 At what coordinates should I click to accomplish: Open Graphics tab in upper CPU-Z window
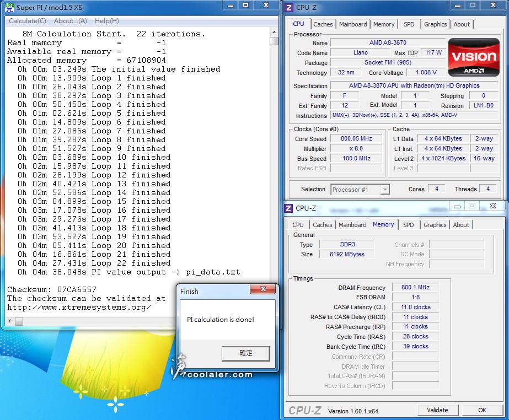tap(435, 24)
